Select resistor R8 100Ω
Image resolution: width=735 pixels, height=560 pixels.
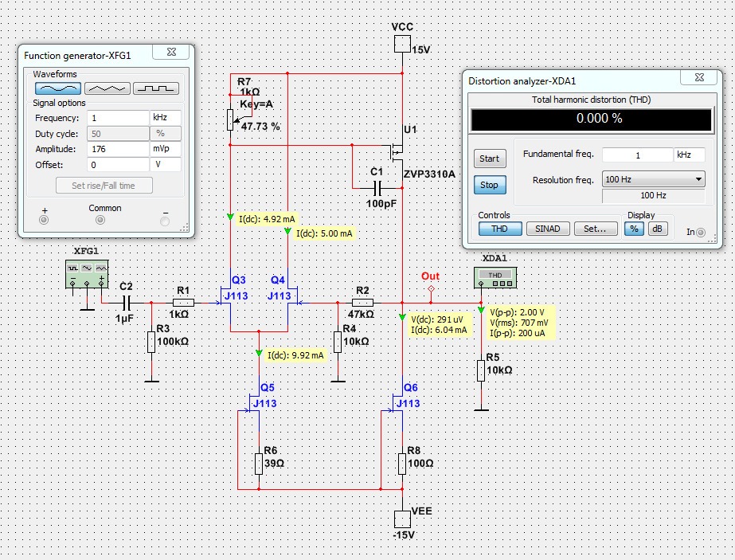[x=402, y=464]
